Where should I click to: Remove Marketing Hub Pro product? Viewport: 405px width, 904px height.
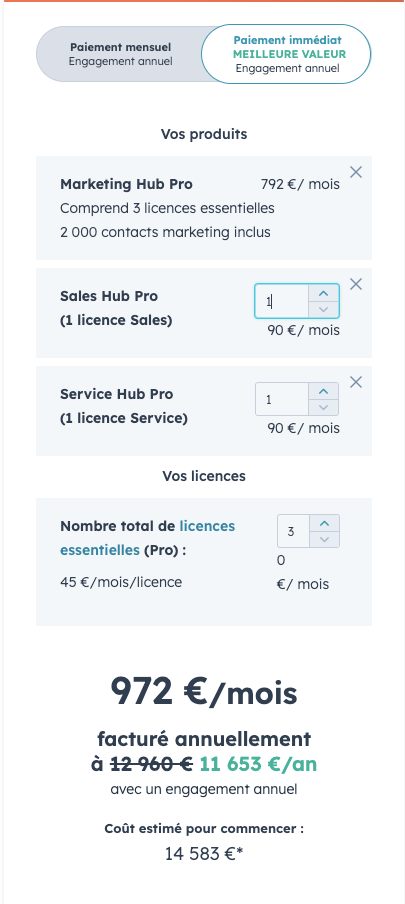click(356, 172)
